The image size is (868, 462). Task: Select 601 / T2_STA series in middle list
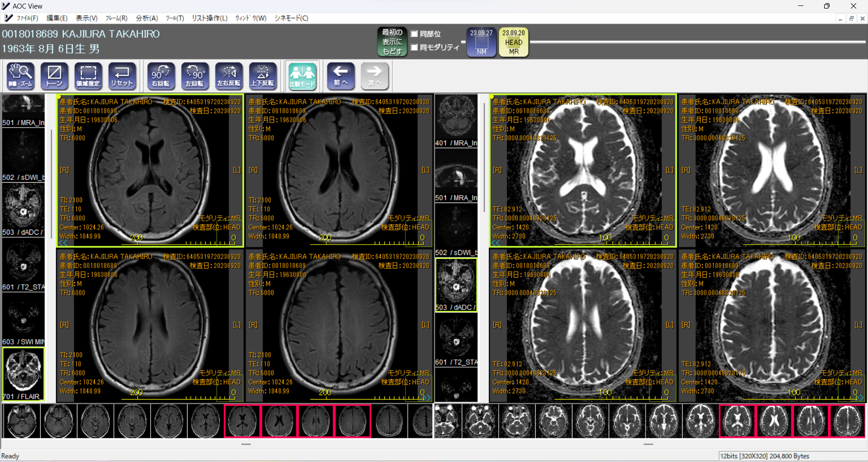pyautogui.click(x=456, y=339)
